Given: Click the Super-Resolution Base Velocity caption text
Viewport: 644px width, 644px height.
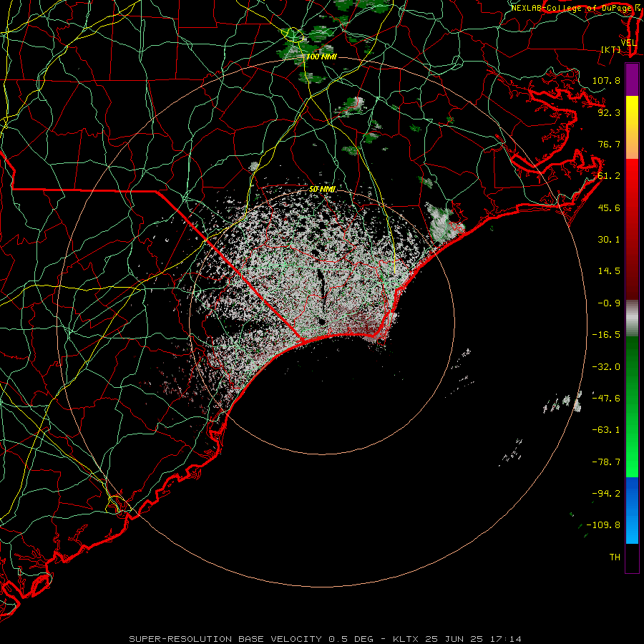Looking at the screenshot, I should 325,639.
